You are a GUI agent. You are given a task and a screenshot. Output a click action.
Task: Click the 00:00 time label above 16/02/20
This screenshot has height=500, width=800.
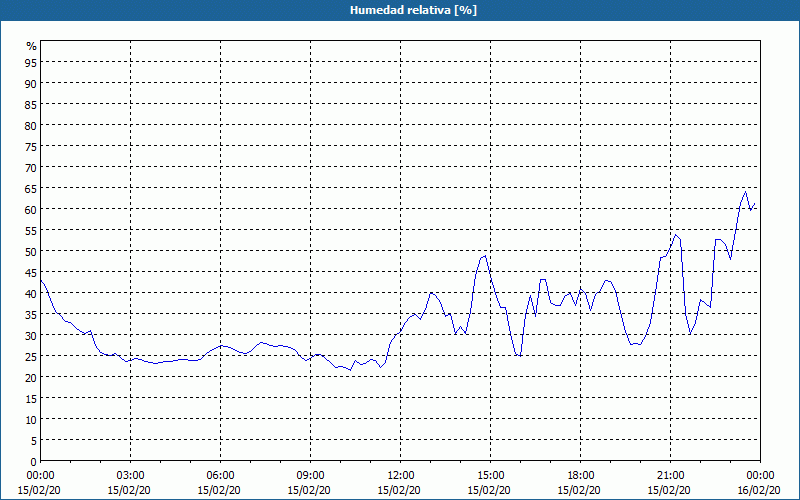coord(760,476)
